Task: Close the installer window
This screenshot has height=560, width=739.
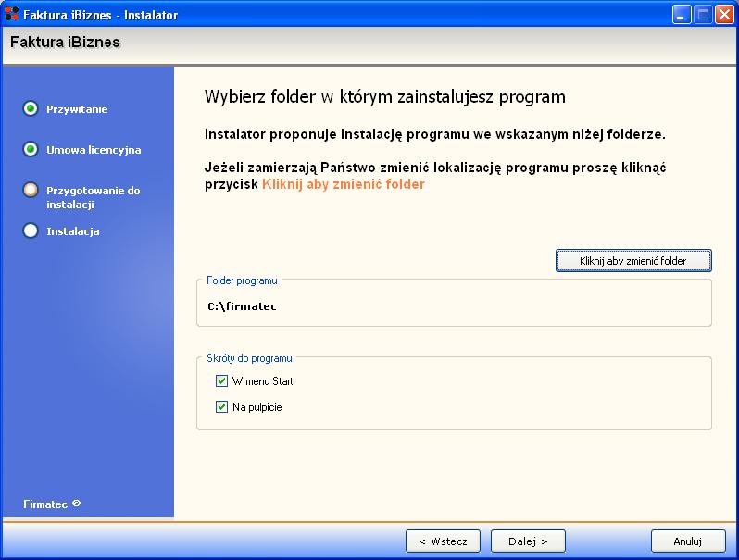Action: [x=724, y=14]
